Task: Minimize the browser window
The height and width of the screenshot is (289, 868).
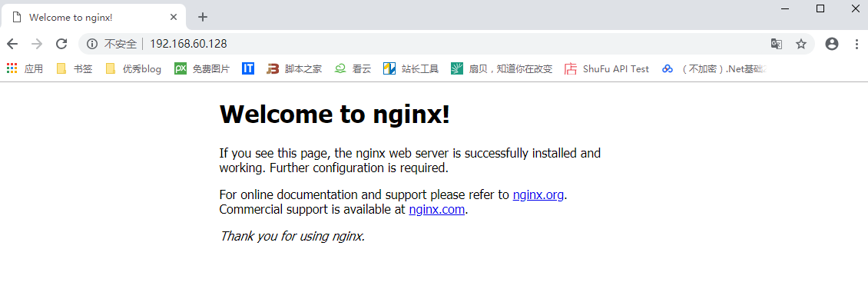Action: (785, 8)
